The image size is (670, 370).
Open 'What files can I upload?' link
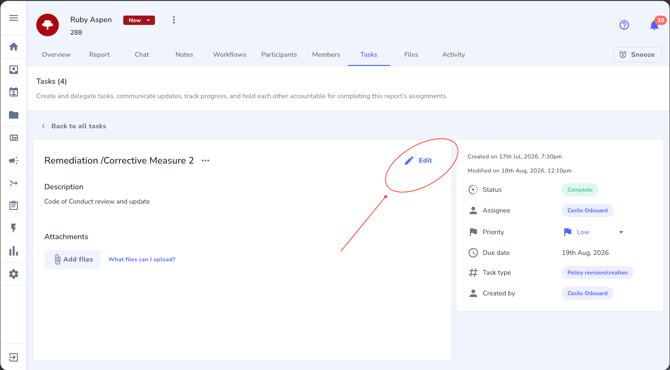142,259
